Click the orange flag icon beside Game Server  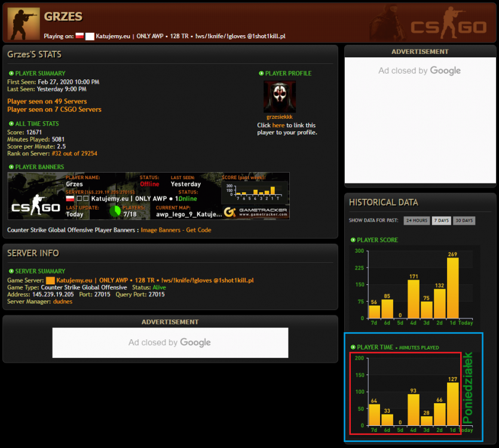click(x=50, y=280)
